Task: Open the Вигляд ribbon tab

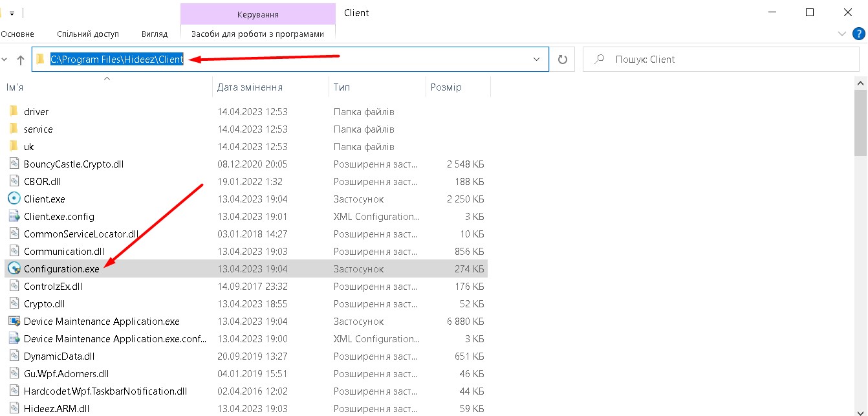Action: point(154,34)
